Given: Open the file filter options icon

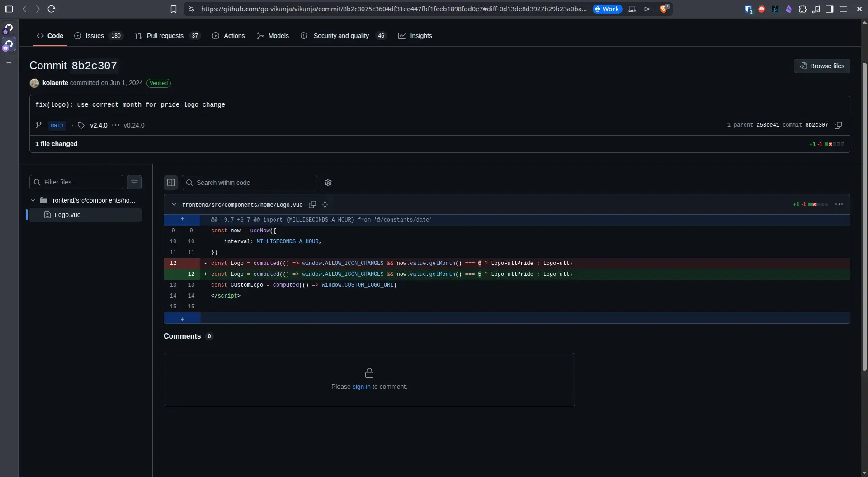Looking at the screenshot, I should pos(134,182).
